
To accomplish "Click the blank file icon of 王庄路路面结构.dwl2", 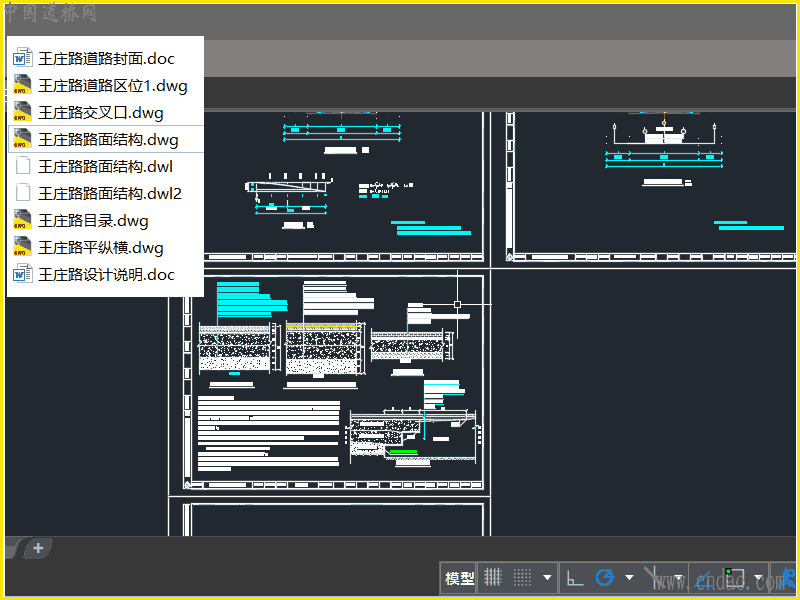I will pos(22,193).
